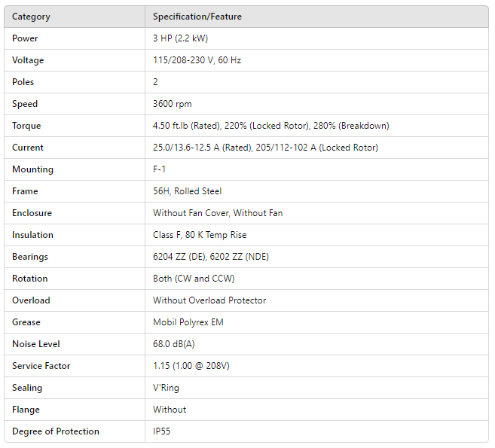Select the Service Factor row label

[41, 366]
